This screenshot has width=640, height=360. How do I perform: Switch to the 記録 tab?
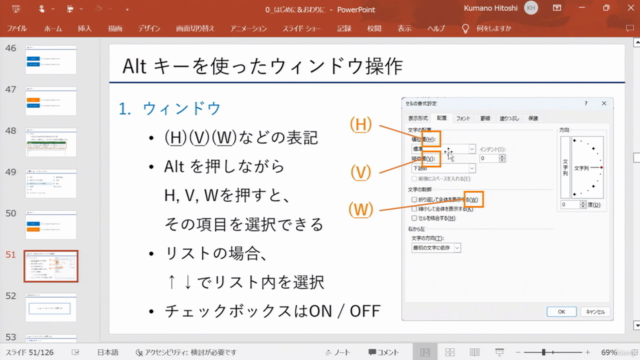tap(344, 28)
